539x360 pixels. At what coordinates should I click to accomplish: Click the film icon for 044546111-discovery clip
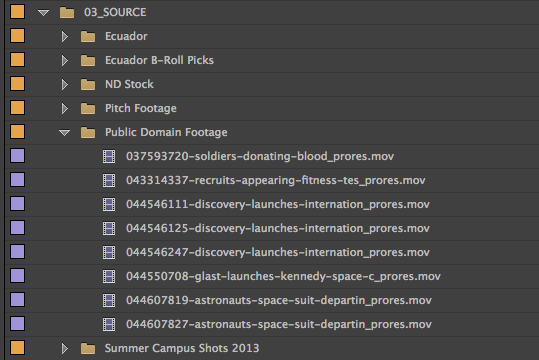pyautogui.click(x=109, y=205)
